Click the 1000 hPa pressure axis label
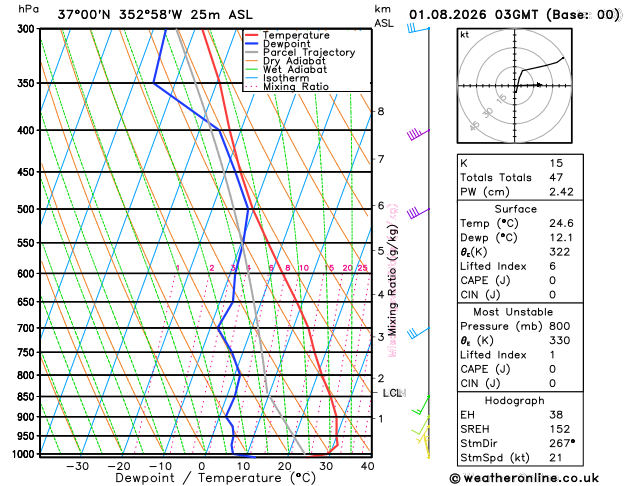This screenshot has height=486, width=629. pos(25,454)
